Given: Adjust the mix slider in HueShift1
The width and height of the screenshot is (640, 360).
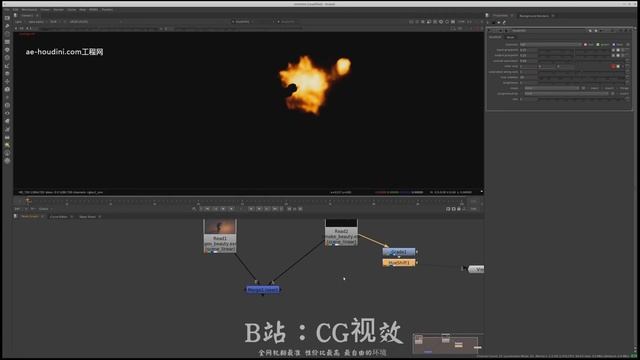Looking at the screenshot, I should click(582, 99).
